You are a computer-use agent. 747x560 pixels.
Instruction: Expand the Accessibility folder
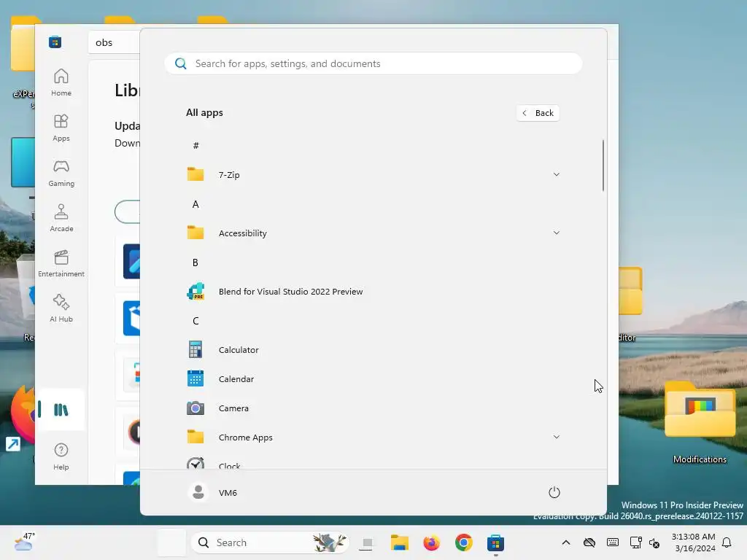[x=373, y=233]
